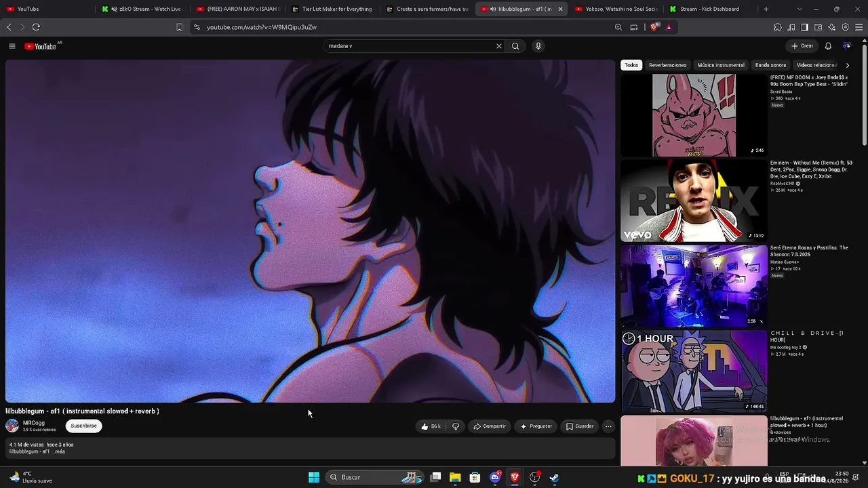This screenshot has height=488, width=868.
Task: Like the video with thumbs up
Action: 431,426
